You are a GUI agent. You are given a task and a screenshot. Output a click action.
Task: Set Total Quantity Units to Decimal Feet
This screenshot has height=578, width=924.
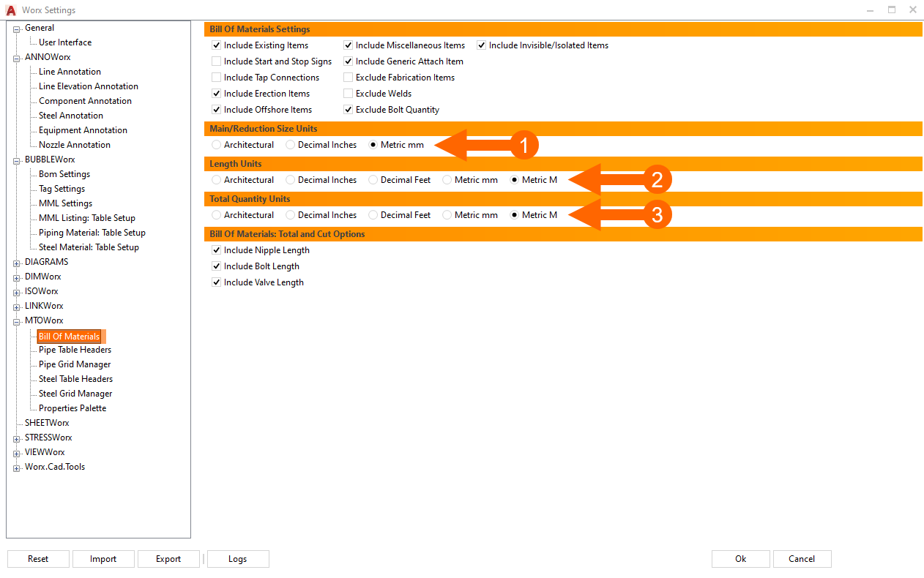point(373,215)
